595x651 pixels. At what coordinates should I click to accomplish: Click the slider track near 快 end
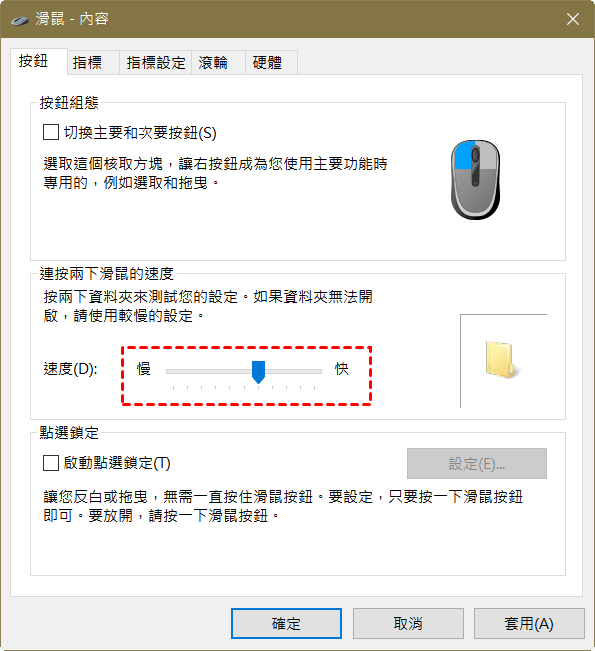pos(309,372)
